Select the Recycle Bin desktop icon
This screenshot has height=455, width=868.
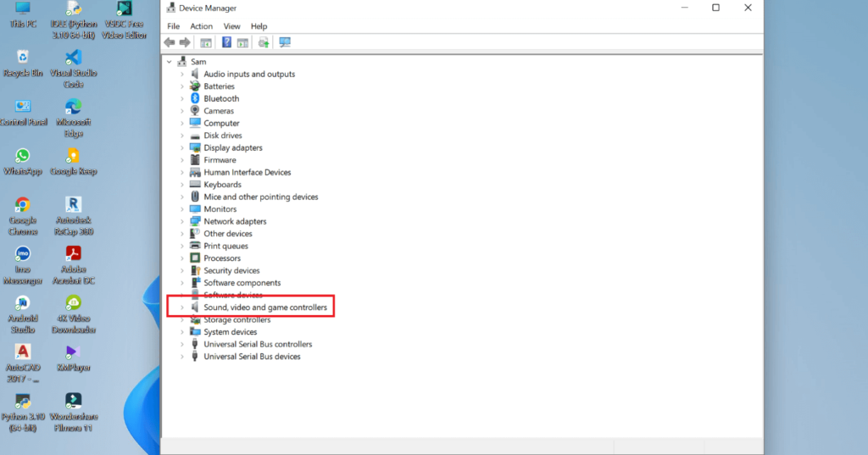[x=23, y=64]
